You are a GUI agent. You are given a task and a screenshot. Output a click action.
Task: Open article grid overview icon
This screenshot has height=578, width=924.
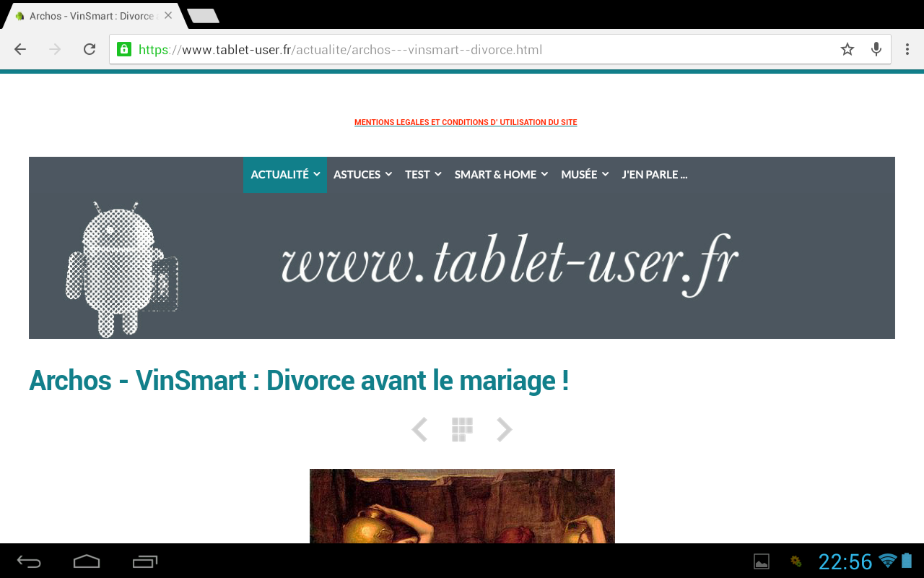pyautogui.click(x=462, y=429)
